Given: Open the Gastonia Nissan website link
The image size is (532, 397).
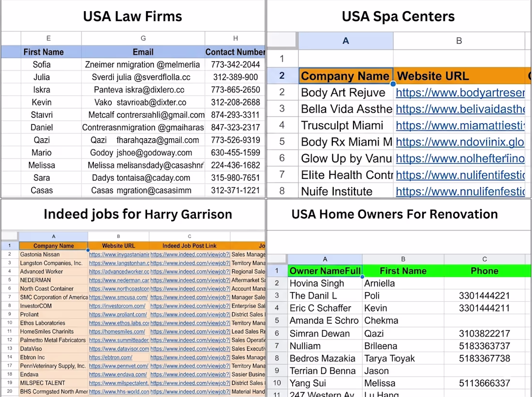Looking at the screenshot, I should pyautogui.click(x=119, y=254).
